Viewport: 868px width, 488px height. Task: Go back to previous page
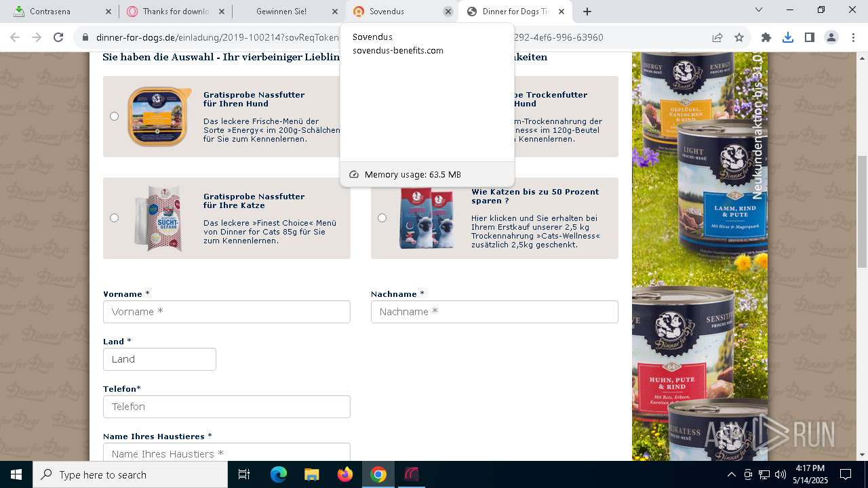16,37
